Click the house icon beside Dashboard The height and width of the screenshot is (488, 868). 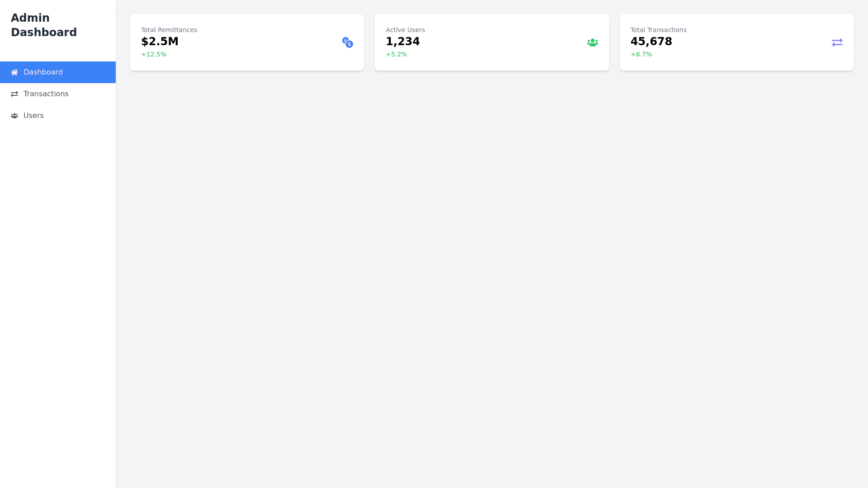tap(14, 72)
